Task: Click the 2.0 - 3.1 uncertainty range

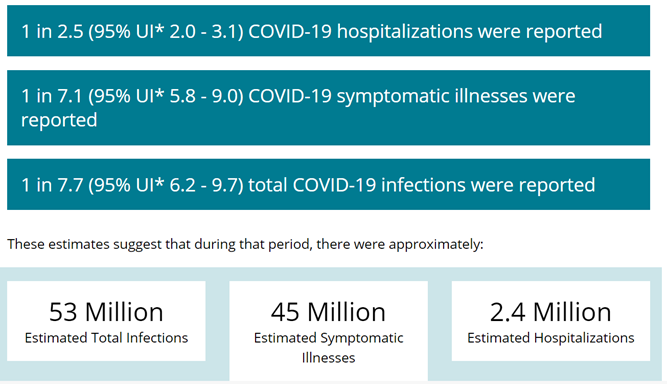Action: pyautogui.click(x=204, y=31)
